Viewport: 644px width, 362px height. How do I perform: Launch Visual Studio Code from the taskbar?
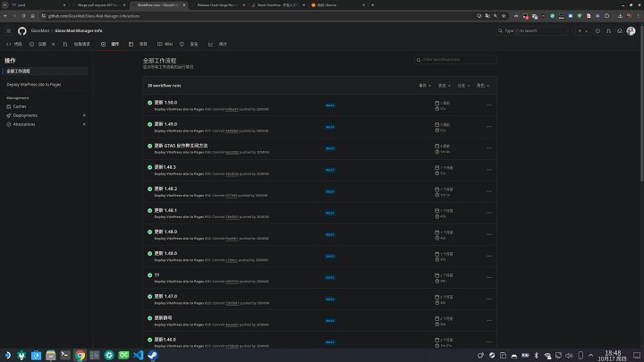[138, 355]
